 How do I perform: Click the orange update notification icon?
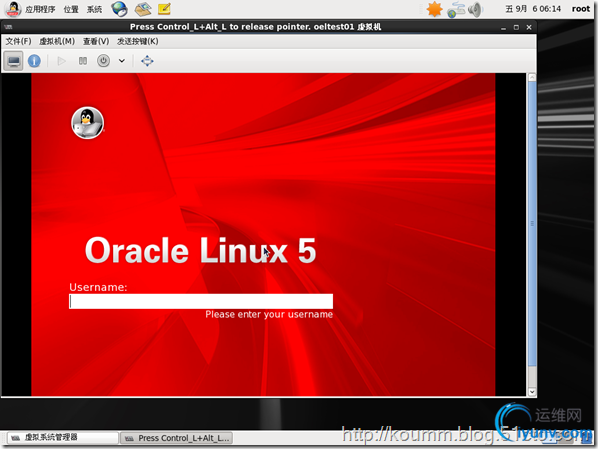click(x=434, y=9)
